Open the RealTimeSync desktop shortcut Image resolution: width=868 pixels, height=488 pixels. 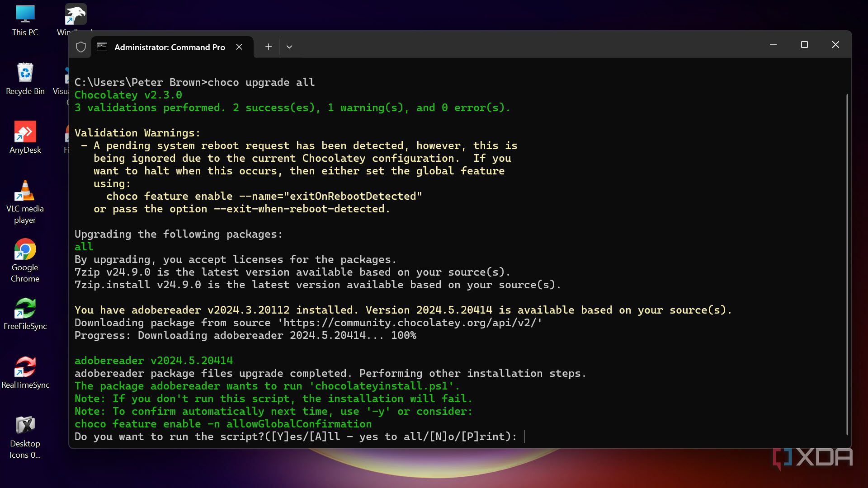(x=25, y=367)
